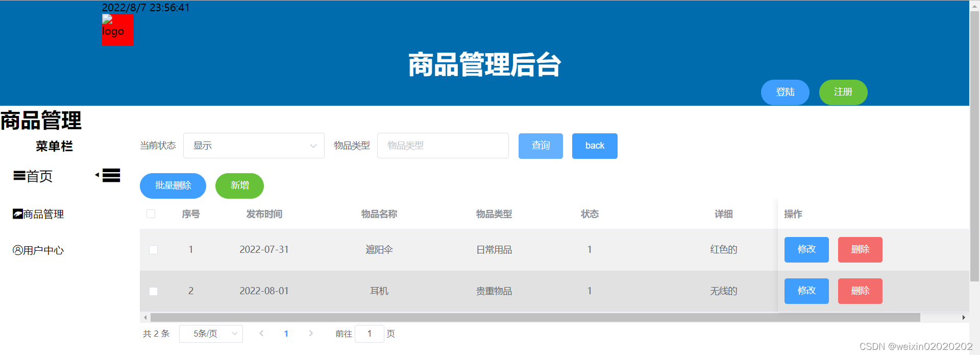Click the left arrow of horizontal scrollbar

(145, 318)
